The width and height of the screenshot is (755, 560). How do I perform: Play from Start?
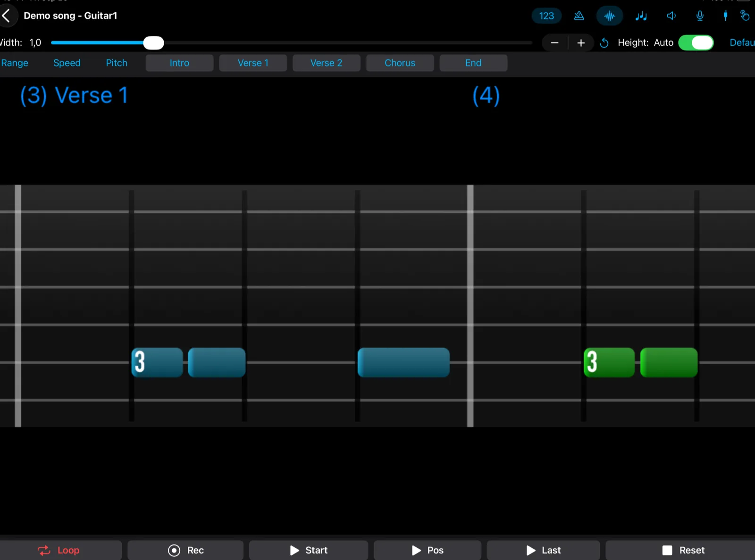coord(309,550)
